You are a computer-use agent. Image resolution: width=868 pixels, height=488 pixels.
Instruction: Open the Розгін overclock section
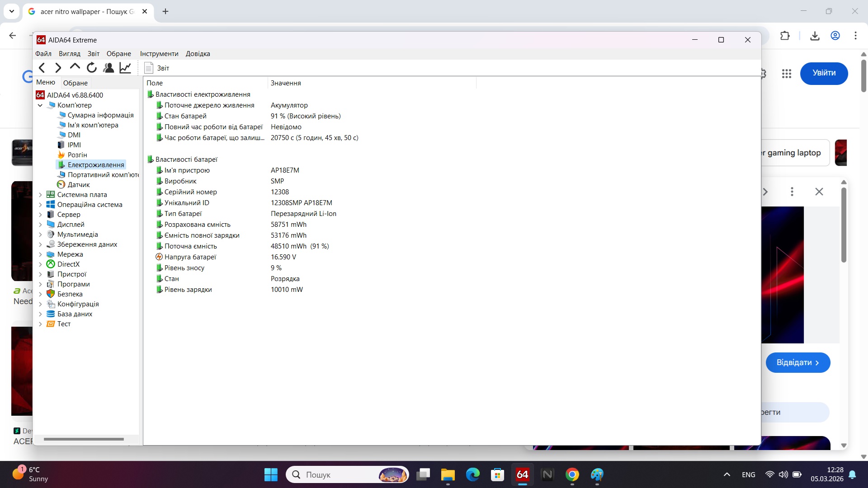click(77, 155)
